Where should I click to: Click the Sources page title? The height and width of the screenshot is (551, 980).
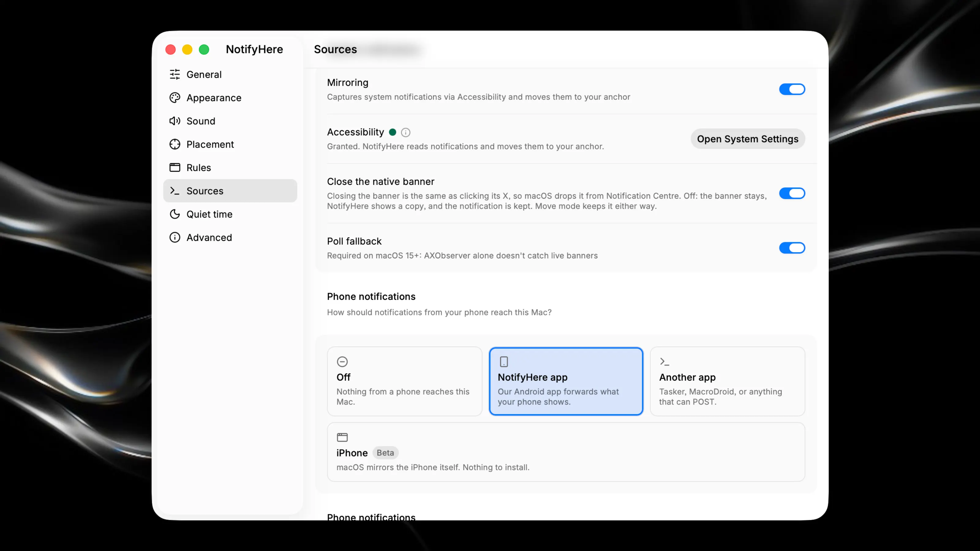click(x=335, y=49)
